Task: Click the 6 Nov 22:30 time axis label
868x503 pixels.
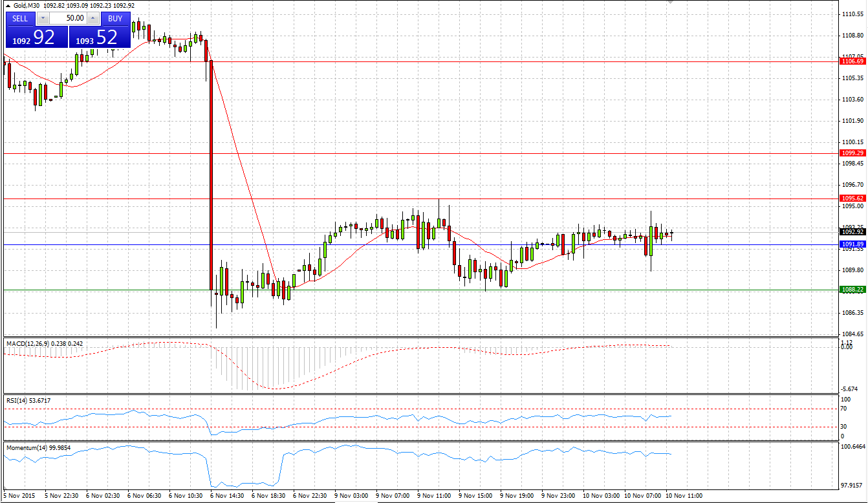Action: tap(310, 496)
